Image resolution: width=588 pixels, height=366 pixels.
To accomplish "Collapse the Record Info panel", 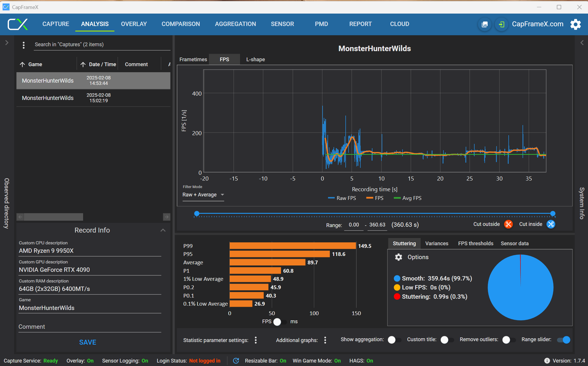I will coord(163,230).
